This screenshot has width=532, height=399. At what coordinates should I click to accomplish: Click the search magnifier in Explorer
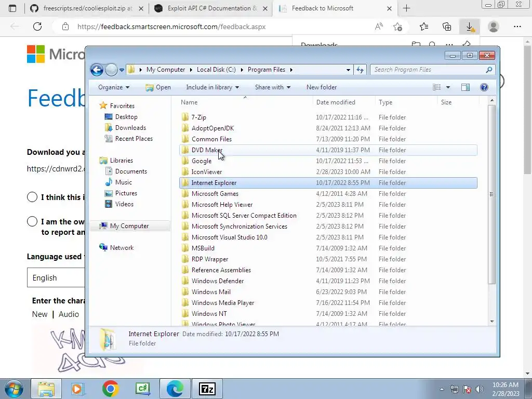pos(489,70)
